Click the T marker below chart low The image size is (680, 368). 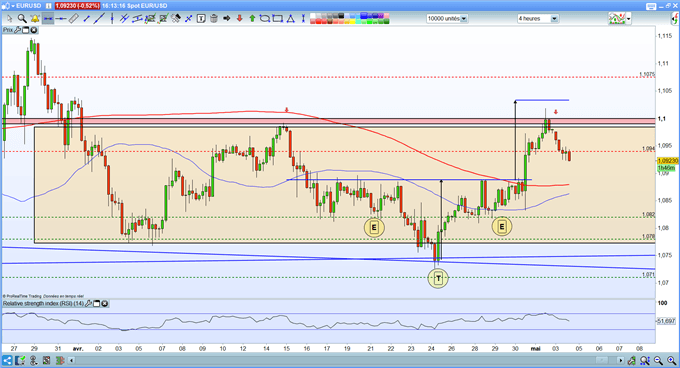tap(438, 278)
